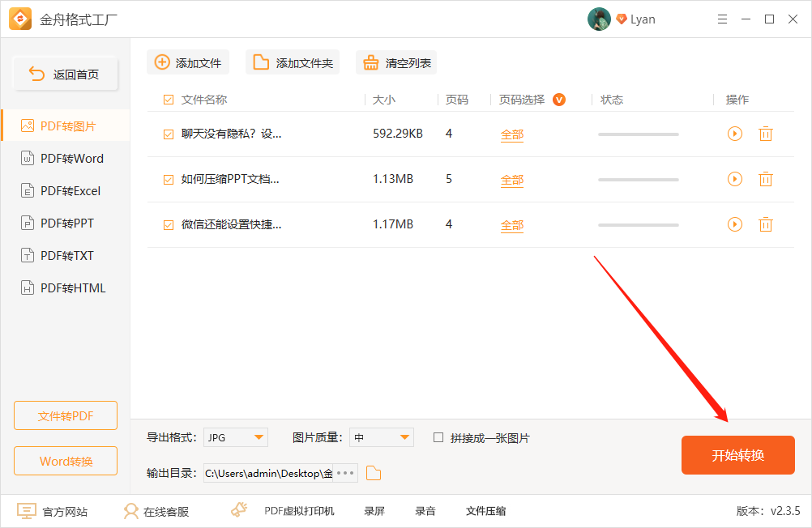Uncheck the 聊天没有隐私 file checkbox

click(169, 134)
